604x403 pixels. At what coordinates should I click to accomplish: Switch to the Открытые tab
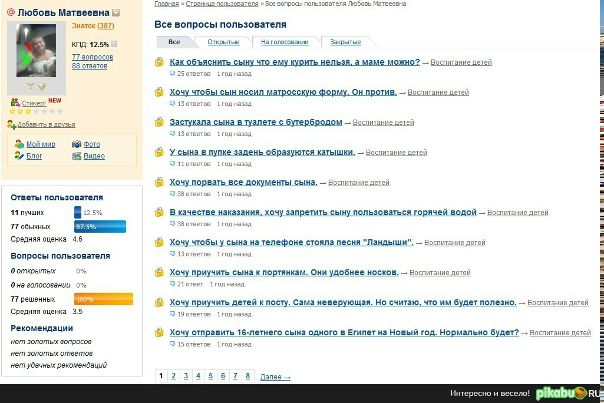point(223,42)
